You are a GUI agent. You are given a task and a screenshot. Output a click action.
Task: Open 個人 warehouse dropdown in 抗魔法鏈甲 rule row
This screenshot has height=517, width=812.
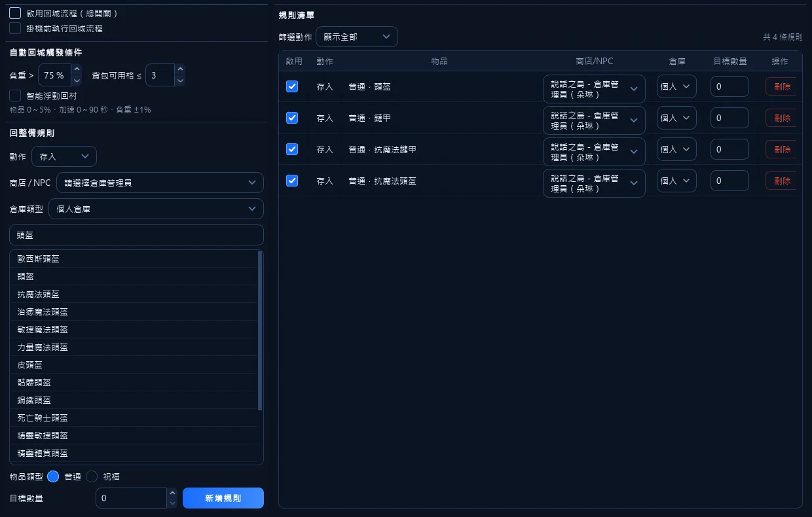676,149
